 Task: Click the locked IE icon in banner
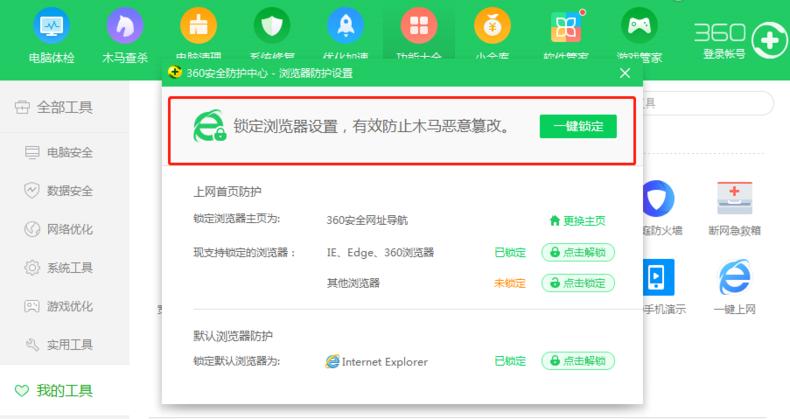coord(210,126)
